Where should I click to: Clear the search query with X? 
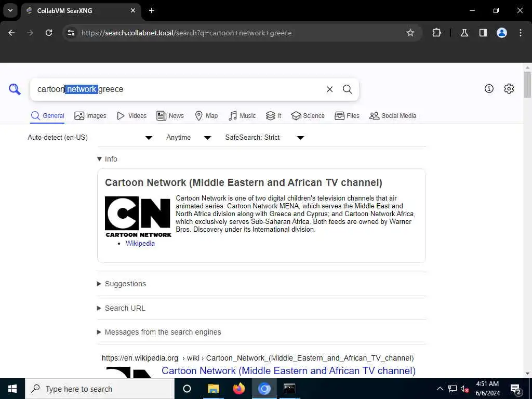tap(329, 89)
